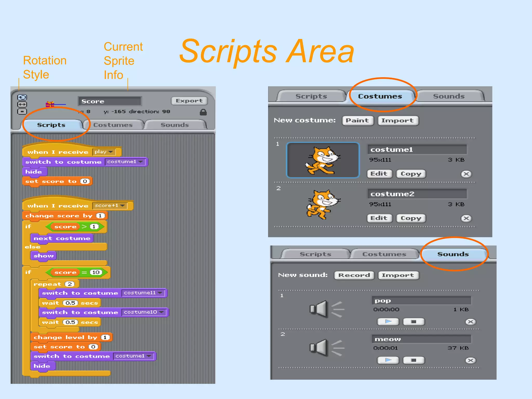Open the 'costume10' costume dropdown
Image resolution: width=532 pixels, height=399 pixels.
144,312
